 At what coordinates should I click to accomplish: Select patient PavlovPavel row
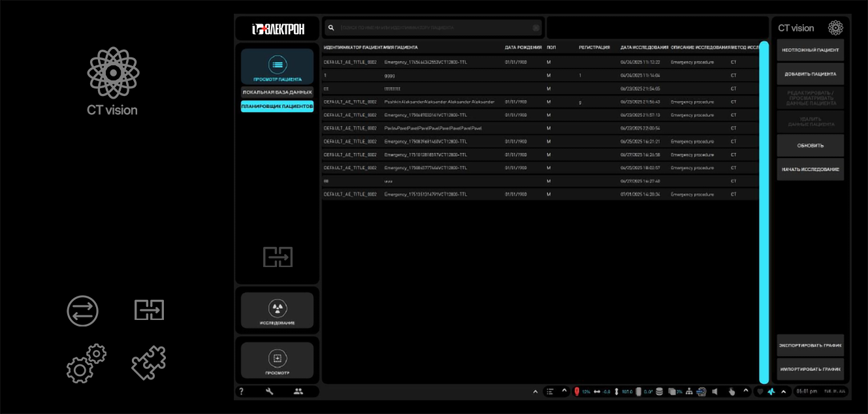pos(540,128)
